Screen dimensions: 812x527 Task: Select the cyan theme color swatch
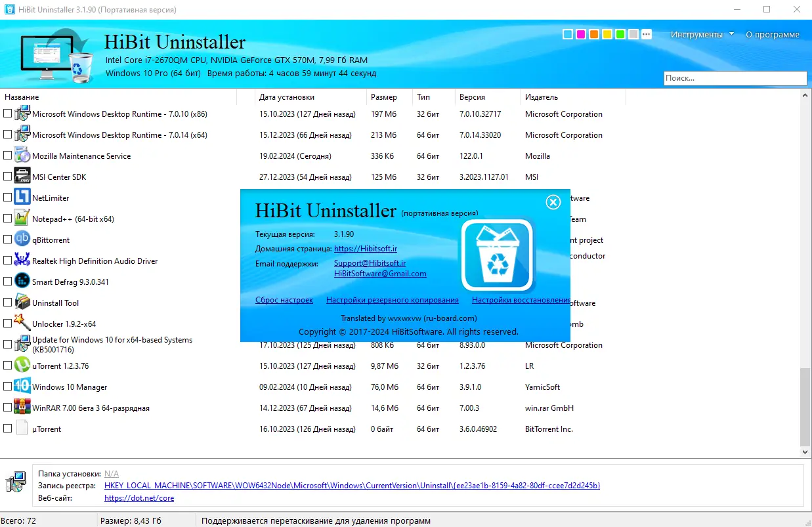568,34
